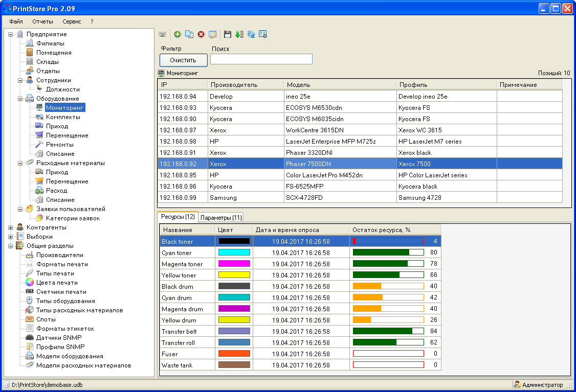Open Модели расходных материалов tree item
The image size is (576, 392).
pyautogui.click(x=84, y=365)
